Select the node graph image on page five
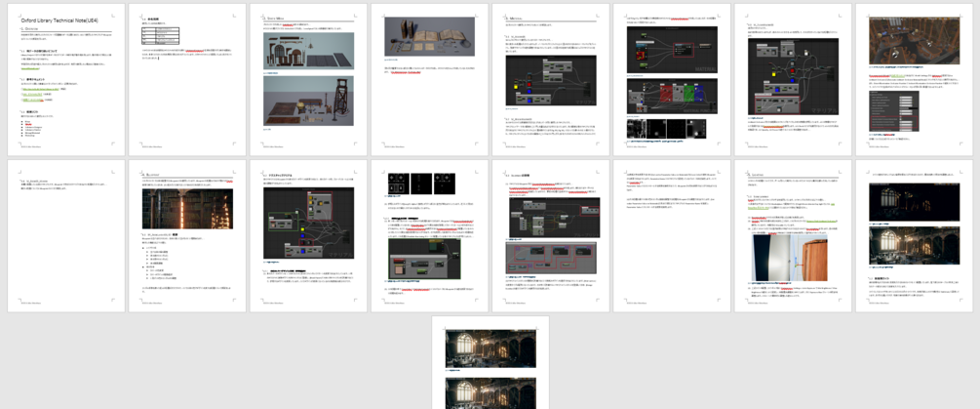The height and width of the screenshot is (409, 980). [x=551, y=81]
